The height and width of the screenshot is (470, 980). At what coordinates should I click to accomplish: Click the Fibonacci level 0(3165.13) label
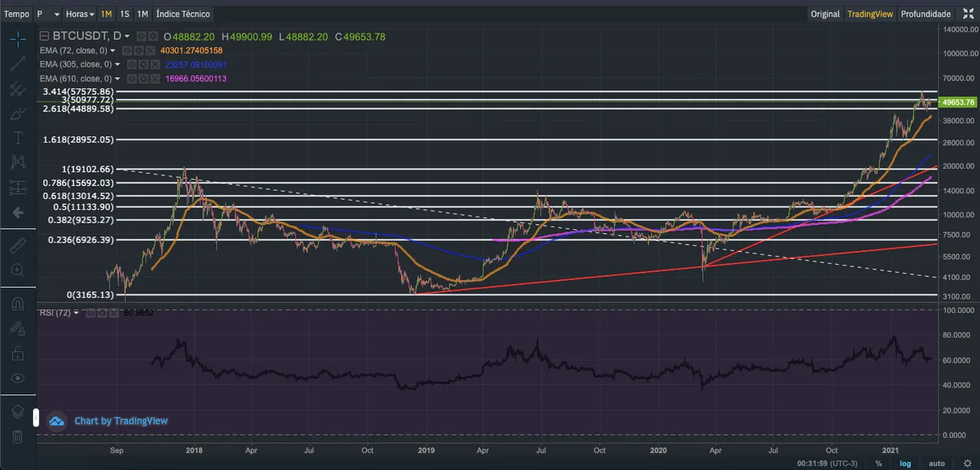pos(90,295)
